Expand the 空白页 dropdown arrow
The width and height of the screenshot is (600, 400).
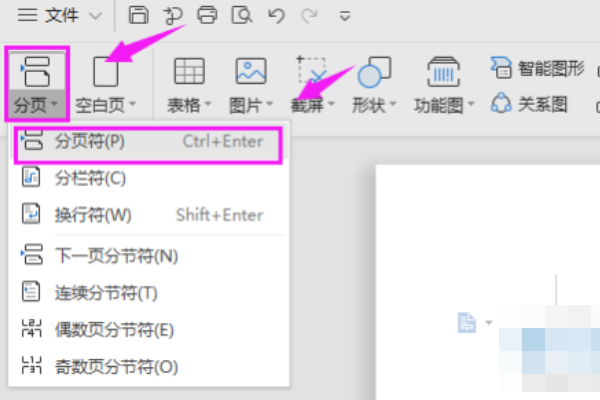coord(133,104)
